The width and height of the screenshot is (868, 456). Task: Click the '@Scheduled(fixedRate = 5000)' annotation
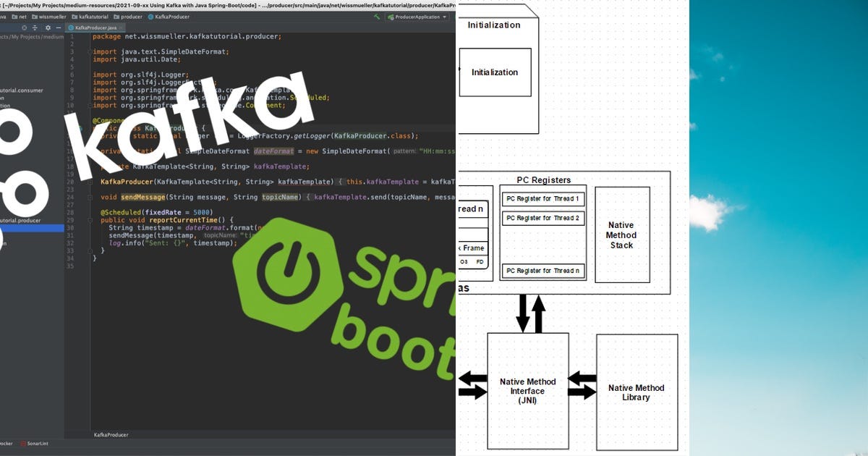(x=156, y=212)
